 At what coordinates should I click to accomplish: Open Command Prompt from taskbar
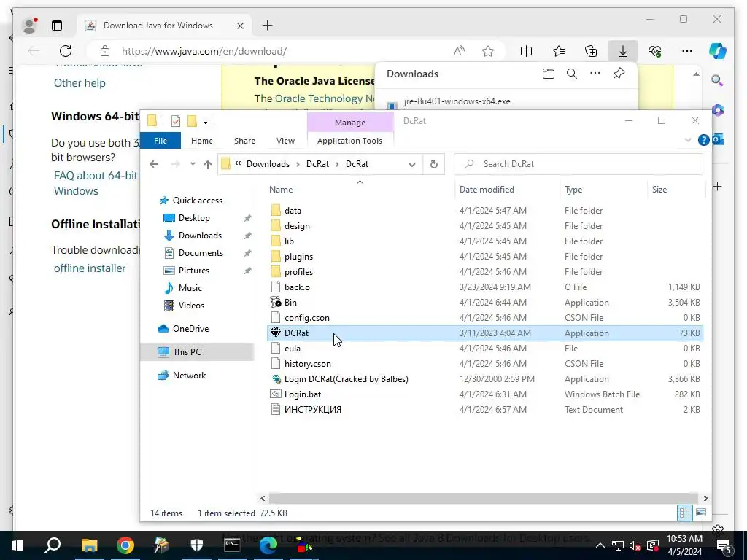point(232,545)
